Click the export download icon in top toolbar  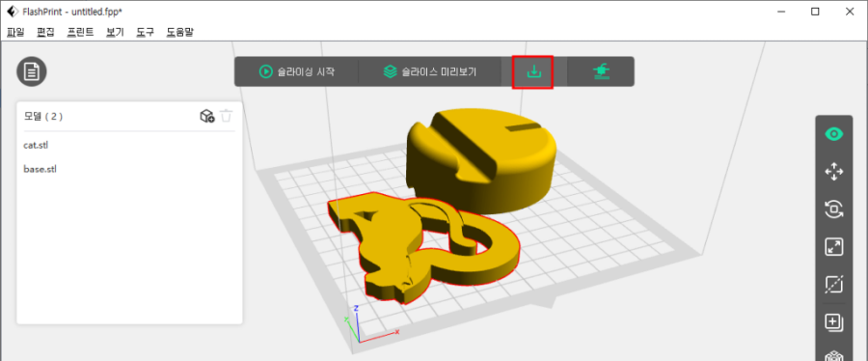tap(533, 72)
